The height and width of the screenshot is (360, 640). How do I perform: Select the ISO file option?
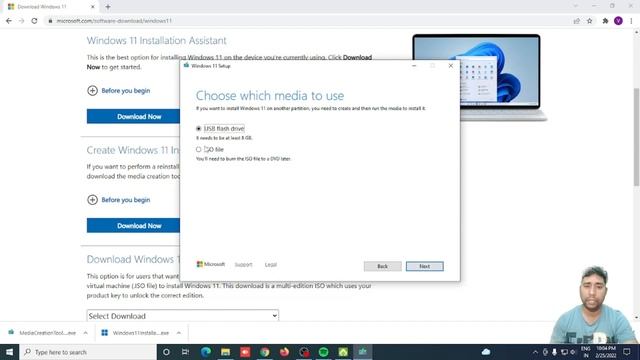[199, 149]
